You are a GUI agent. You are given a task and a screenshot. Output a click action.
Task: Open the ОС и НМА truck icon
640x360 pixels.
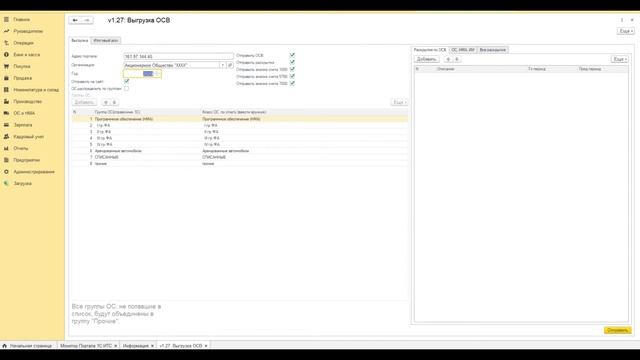6,113
